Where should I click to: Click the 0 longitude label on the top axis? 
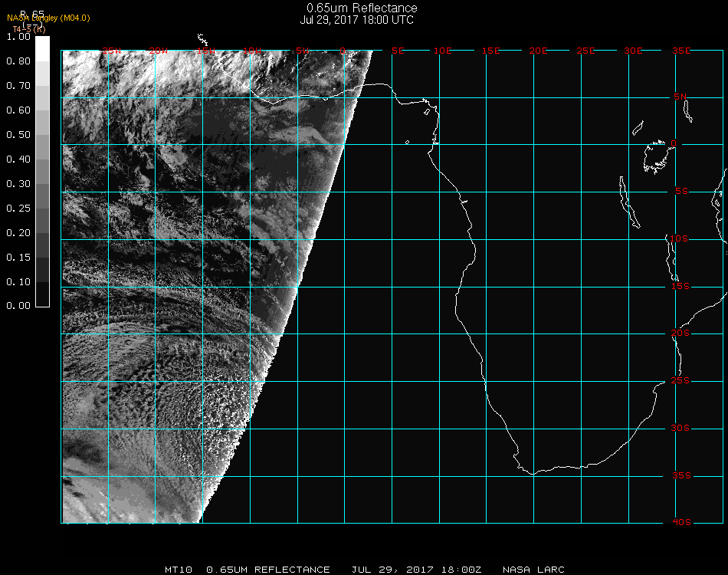pos(343,51)
